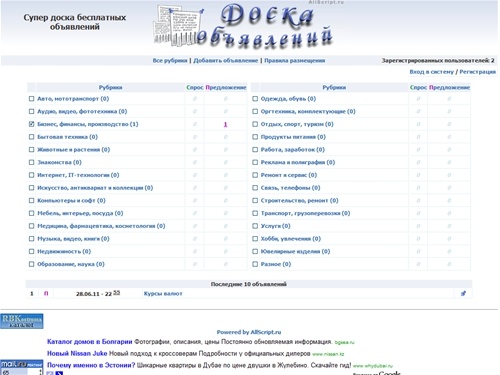Click Последние 10 объявлений header
This screenshot has width=500, height=375.
coord(249,284)
